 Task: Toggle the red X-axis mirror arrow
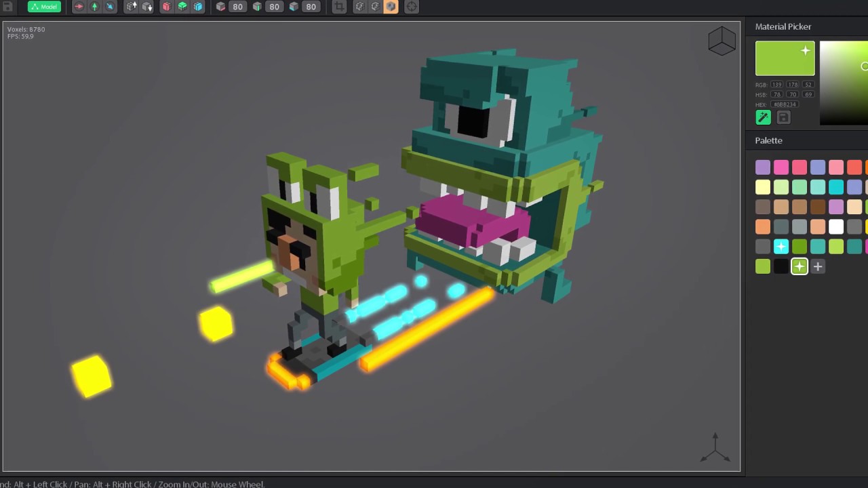coord(79,7)
